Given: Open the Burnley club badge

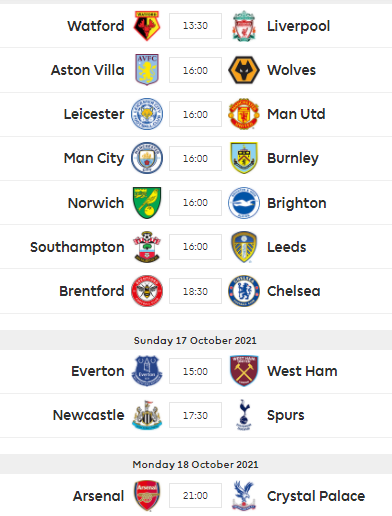Looking at the screenshot, I should tap(244, 158).
